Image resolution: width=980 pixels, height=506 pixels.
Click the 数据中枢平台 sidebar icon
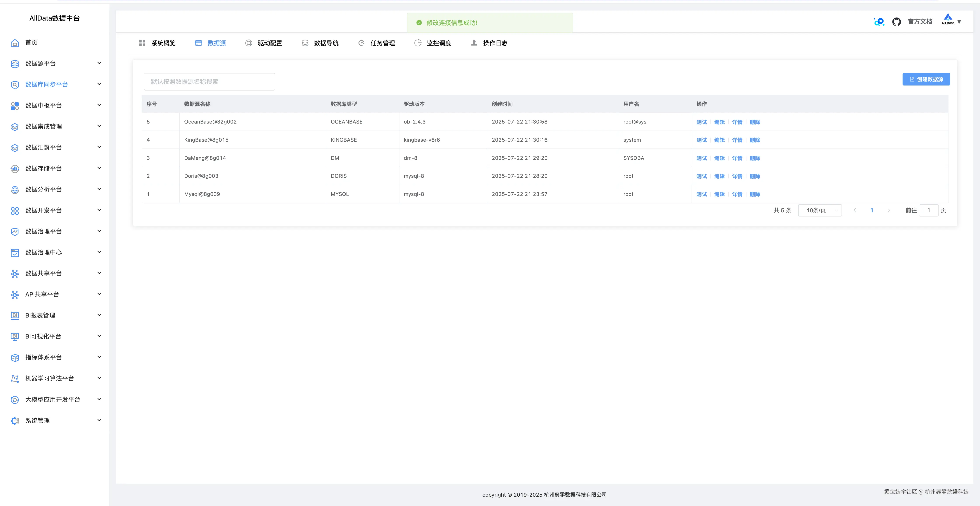[15, 106]
